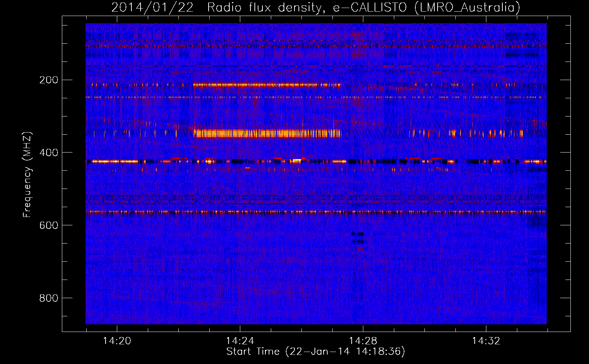Select the 'Frequency (MHZ)' y-axis label
This screenshot has height=364, width=589.
point(27,174)
